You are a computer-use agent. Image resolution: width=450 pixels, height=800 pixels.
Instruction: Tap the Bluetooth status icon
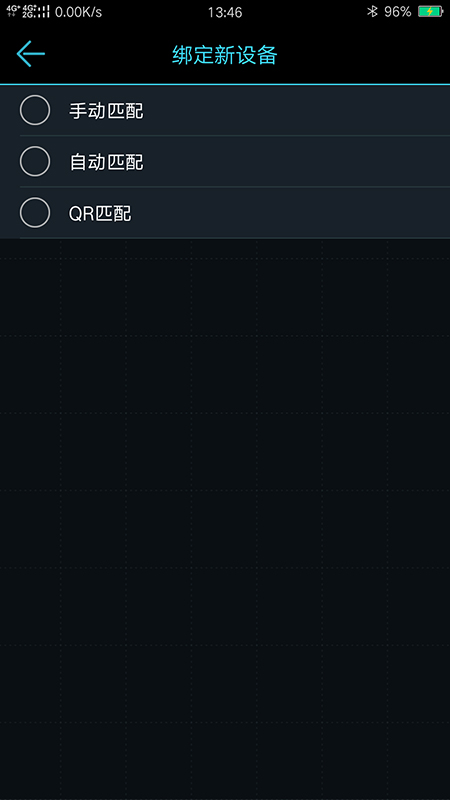[x=372, y=12]
